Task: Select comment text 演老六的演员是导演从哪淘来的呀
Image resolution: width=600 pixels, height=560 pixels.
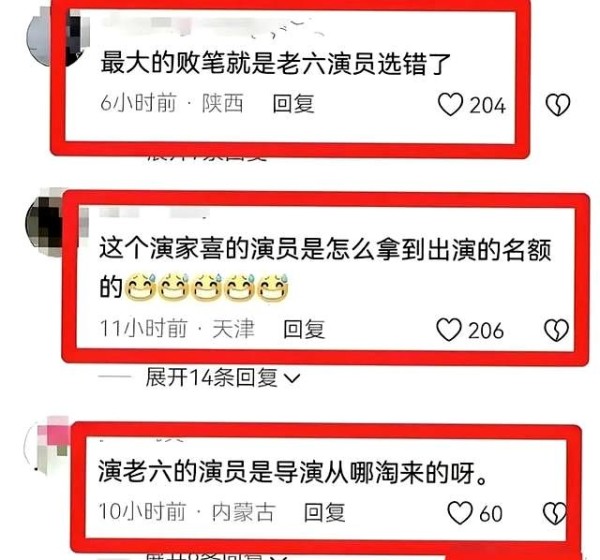Action: [293, 472]
